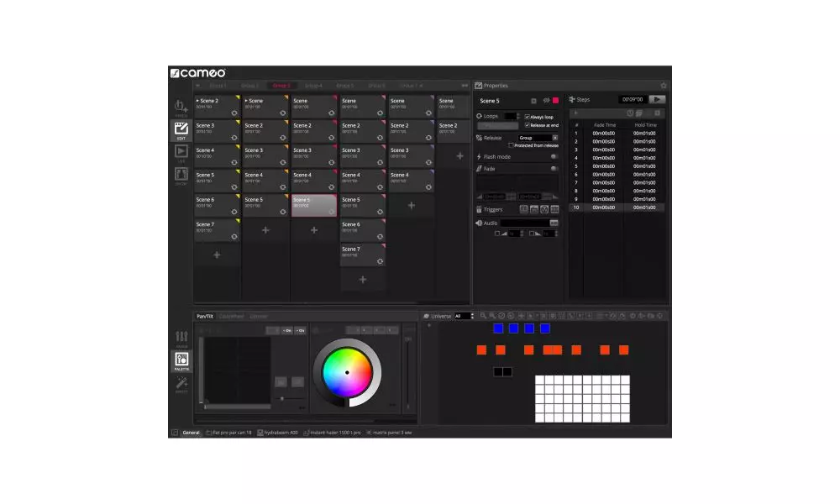Click the stacked layers icon in Steps toolbar
Viewport: 840px width, 504px height.
coord(639,113)
